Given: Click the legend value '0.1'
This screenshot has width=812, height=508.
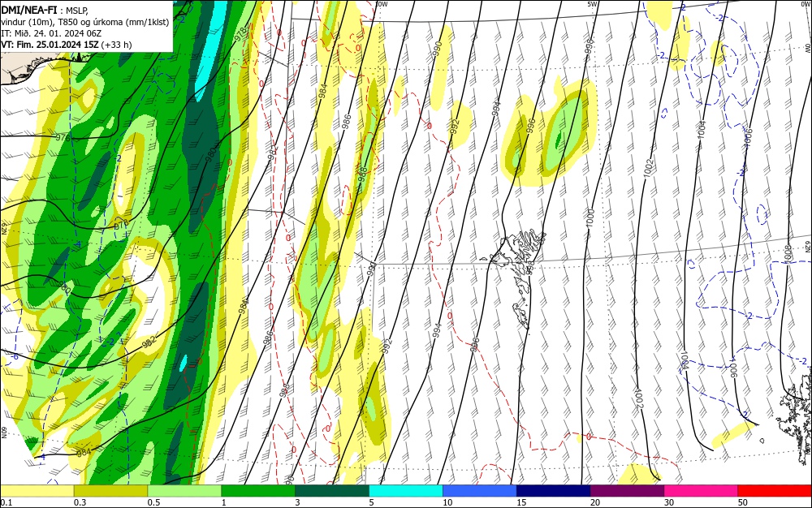Looking at the screenshot, I should (6, 502).
